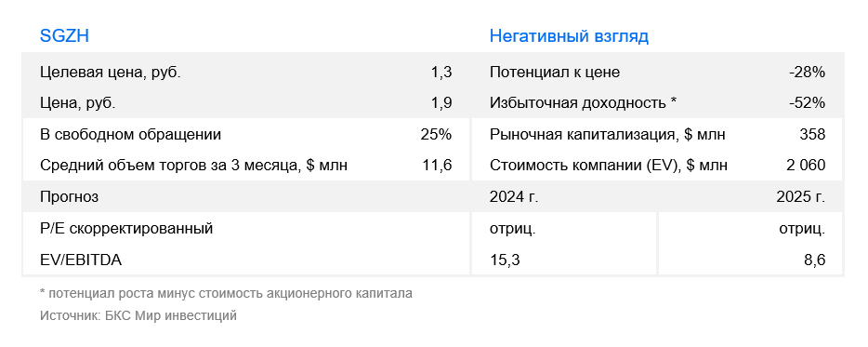Select the В свободном обращении label
The height and width of the screenshot is (347, 868).
click(130, 134)
